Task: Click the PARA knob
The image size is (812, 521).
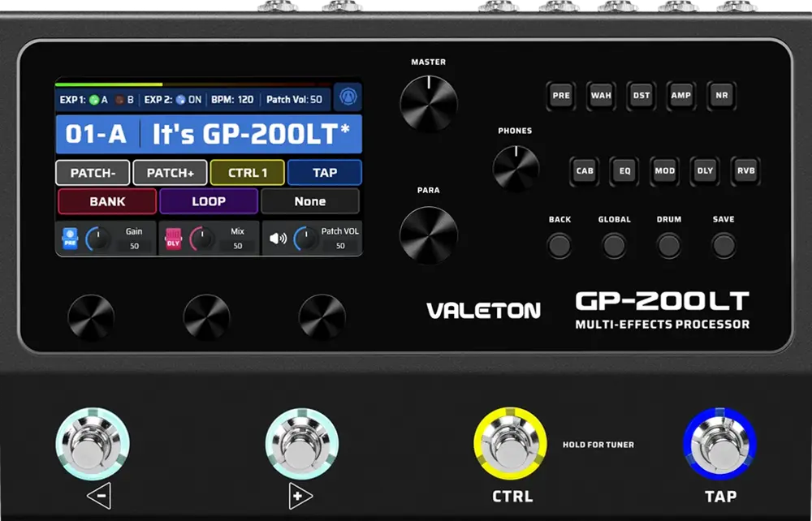Action: [x=429, y=235]
